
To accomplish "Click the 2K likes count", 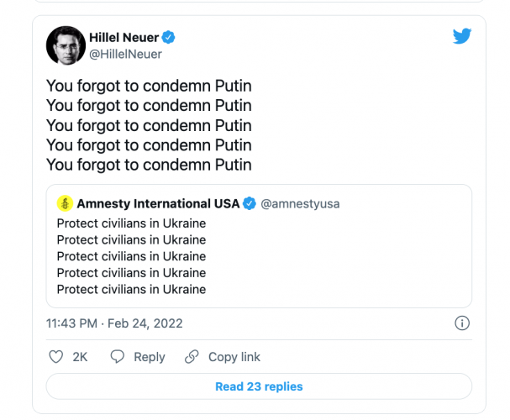I will (x=81, y=357).
